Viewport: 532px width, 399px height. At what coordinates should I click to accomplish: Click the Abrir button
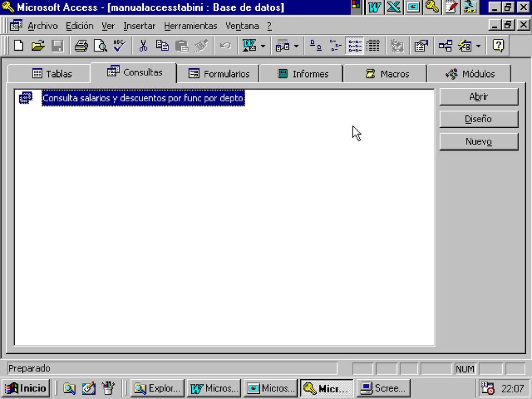point(478,97)
